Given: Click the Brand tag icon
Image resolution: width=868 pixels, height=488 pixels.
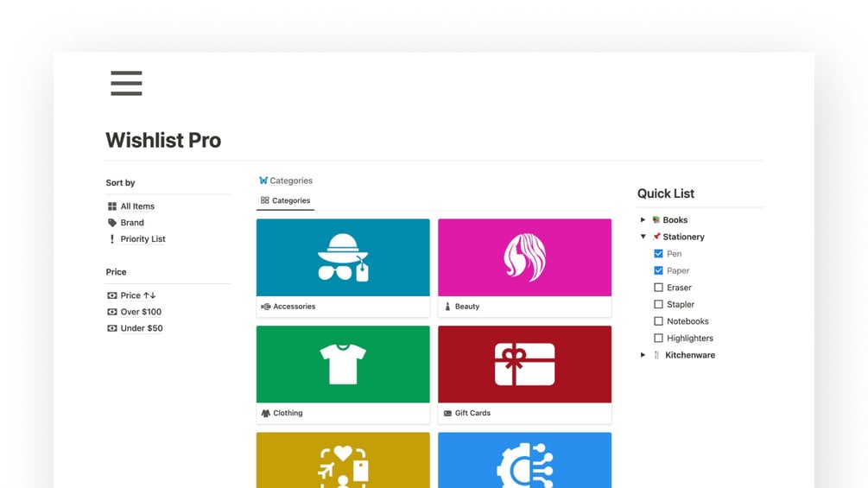Looking at the screenshot, I should [x=111, y=223].
